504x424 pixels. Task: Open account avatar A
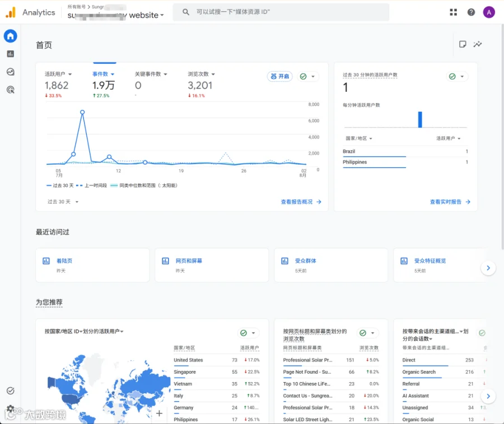tap(488, 12)
